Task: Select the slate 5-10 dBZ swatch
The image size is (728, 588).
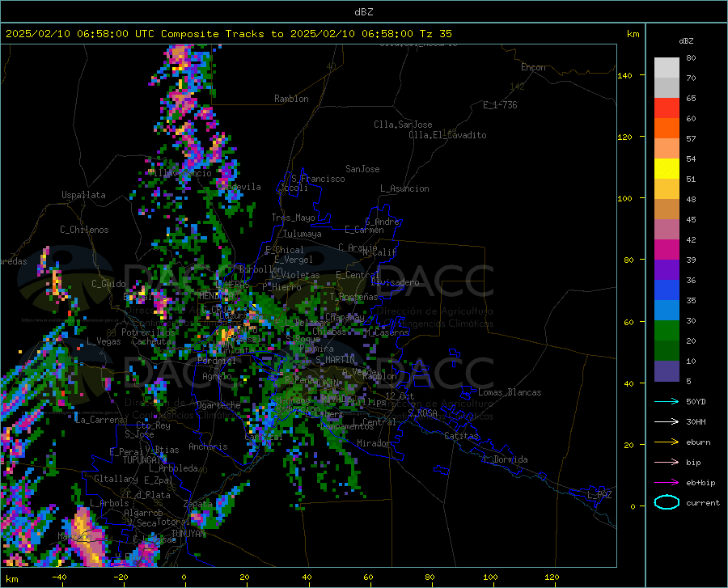Action: point(667,371)
